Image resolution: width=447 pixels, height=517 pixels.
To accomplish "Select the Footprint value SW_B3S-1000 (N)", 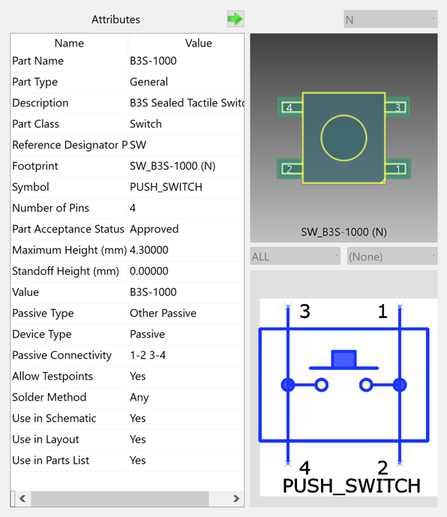I will click(x=172, y=166).
